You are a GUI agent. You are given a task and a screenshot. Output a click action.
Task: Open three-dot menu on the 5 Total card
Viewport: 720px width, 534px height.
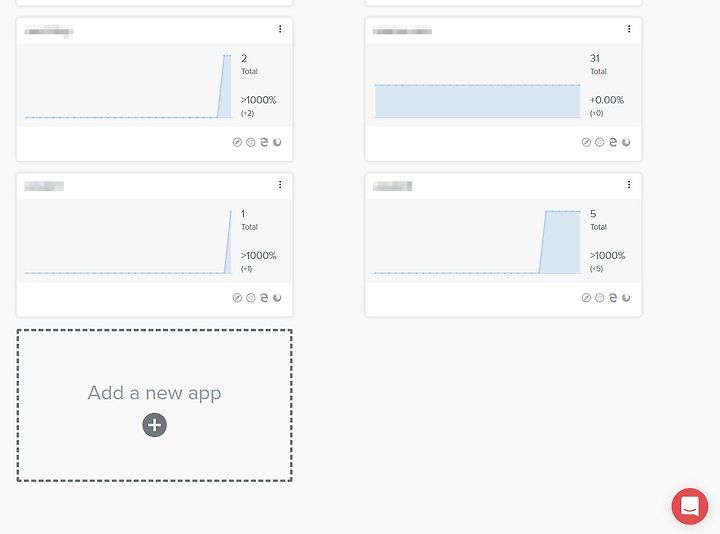[x=629, y=185]
